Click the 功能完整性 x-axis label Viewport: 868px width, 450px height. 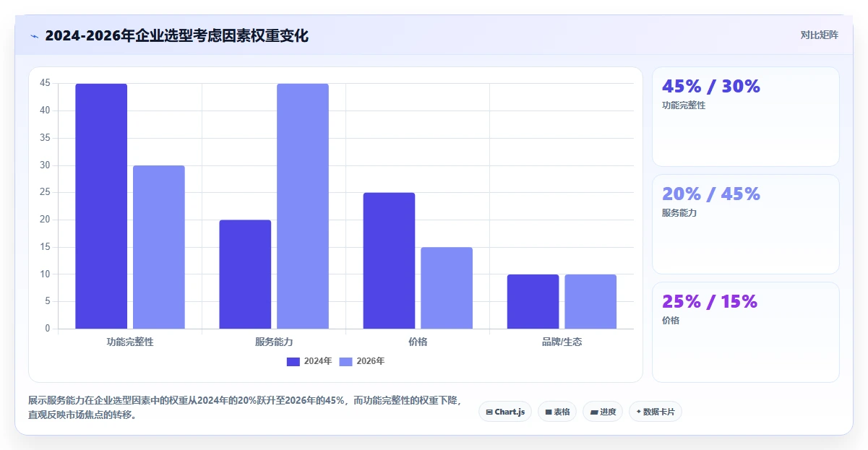[x=130, y=342]
